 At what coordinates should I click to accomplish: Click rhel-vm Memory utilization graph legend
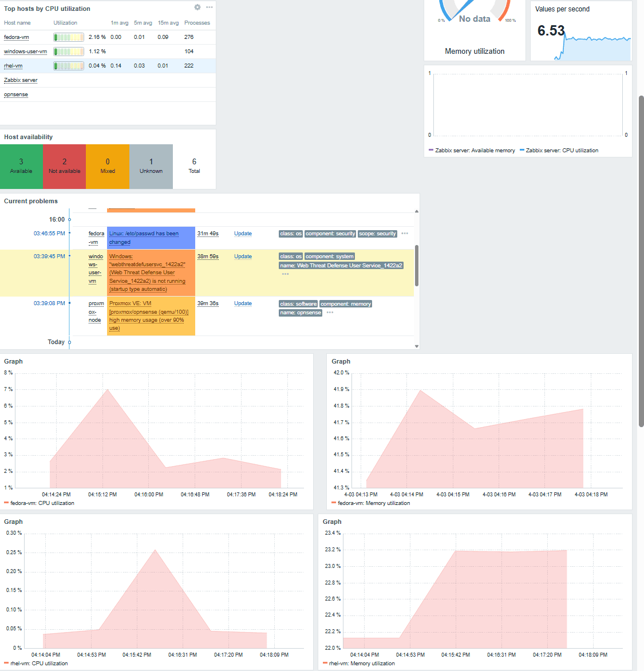tap(358, 664)
